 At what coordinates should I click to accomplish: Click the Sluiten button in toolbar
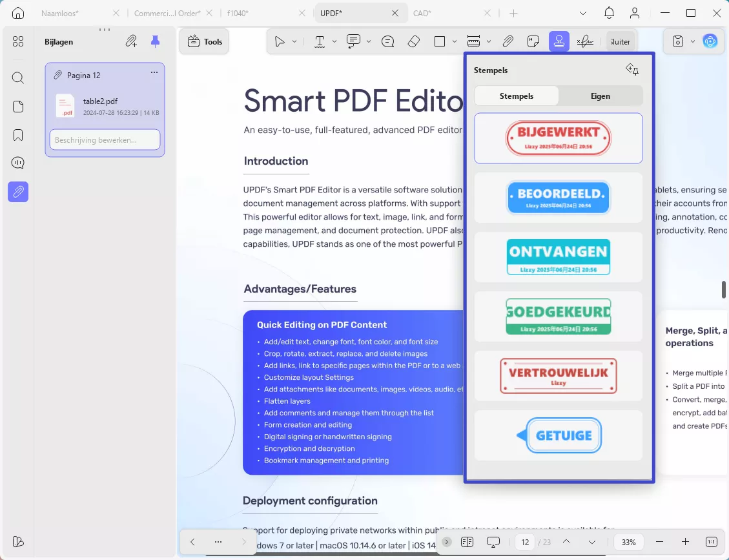(621, 42)
